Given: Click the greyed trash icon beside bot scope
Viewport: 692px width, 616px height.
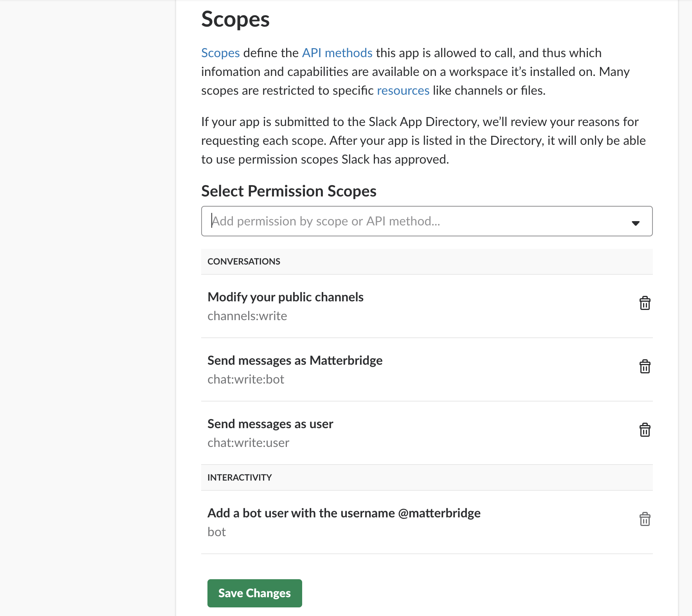Looking at the screenshot, I should (645, 519).
